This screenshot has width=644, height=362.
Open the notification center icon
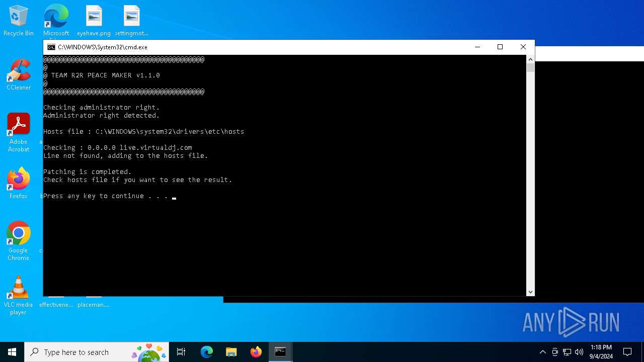coord(627,352)
